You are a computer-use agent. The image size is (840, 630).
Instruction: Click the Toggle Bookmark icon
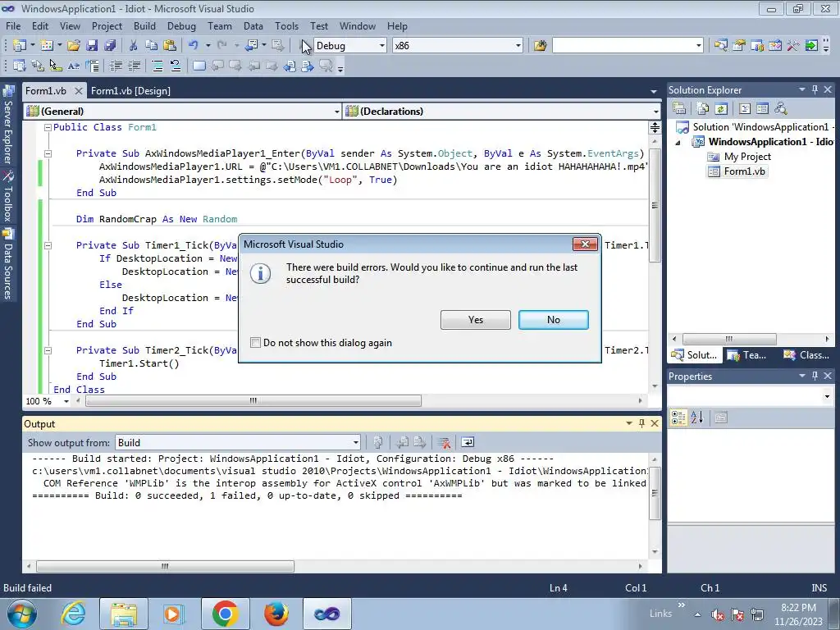[x=199, y=66]
